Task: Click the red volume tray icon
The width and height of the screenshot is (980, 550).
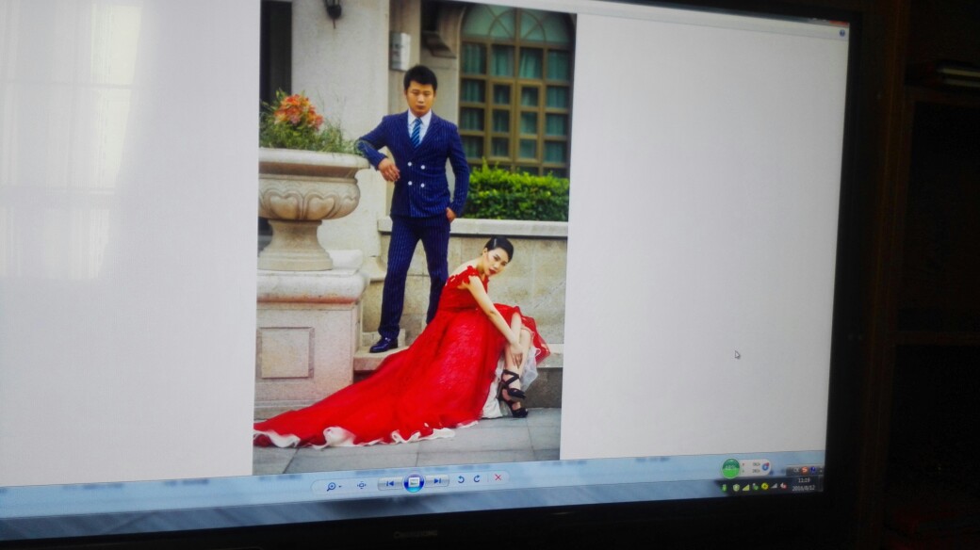Action: (x=782, y=486)
